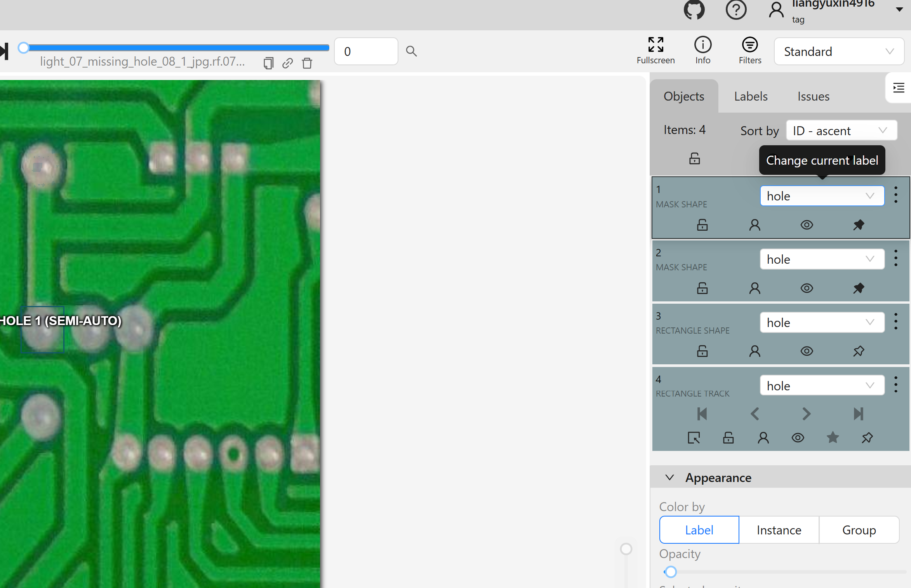Image resolution: width=911 pixels, height=588 pixels.
Task: Open the GitHub repository icon
Action: (694, 9)
